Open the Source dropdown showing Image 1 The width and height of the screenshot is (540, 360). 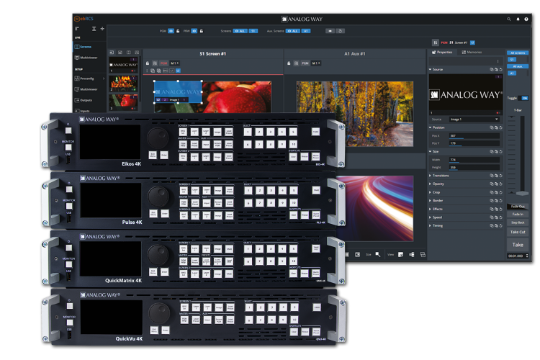(474, 119)
